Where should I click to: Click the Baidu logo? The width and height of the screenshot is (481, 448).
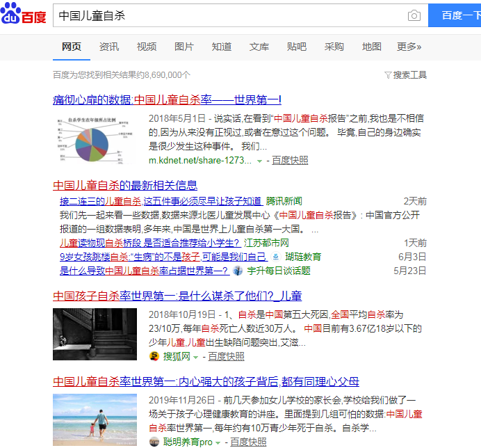click(x=24, y=13)
